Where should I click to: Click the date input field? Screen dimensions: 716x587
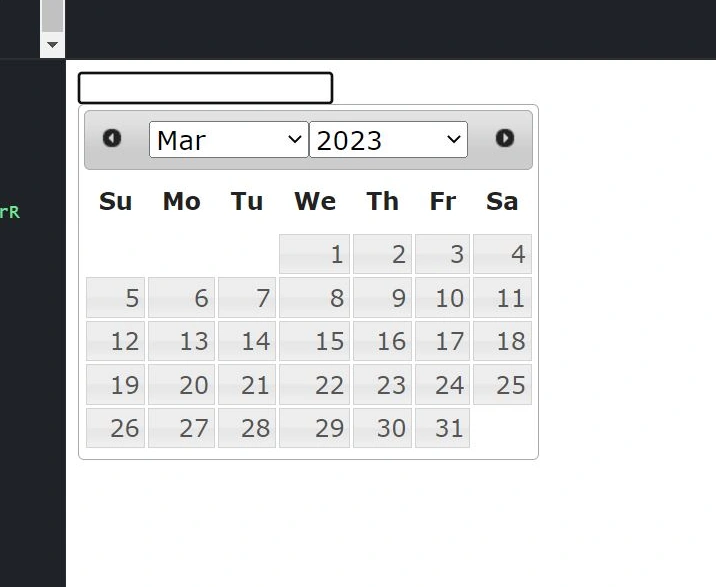click(x=205, y=88)
